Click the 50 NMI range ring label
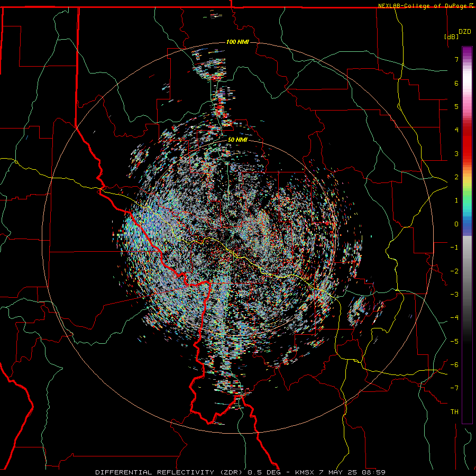This screenshot has height=476, width=476. click(x=237, y=140)
